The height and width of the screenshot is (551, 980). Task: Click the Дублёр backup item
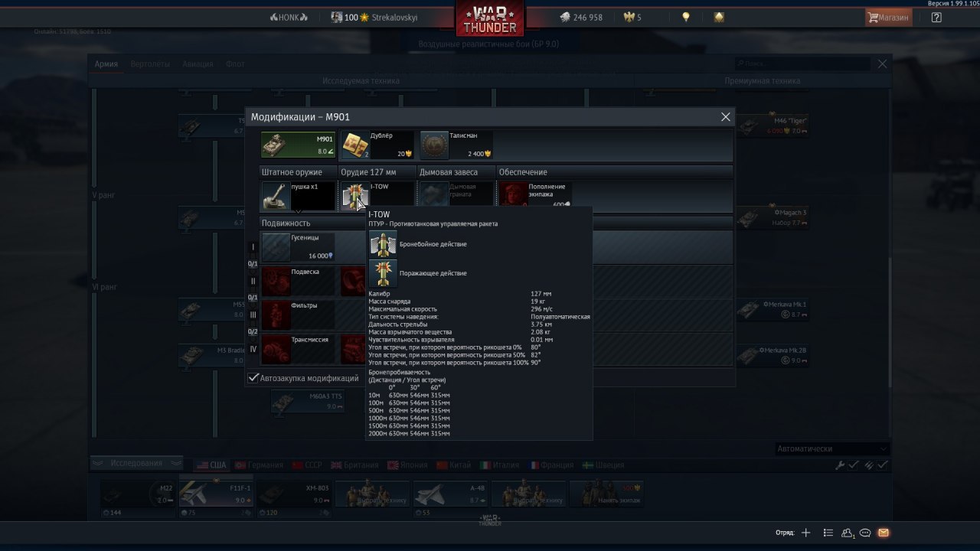[x=377, y=145]
